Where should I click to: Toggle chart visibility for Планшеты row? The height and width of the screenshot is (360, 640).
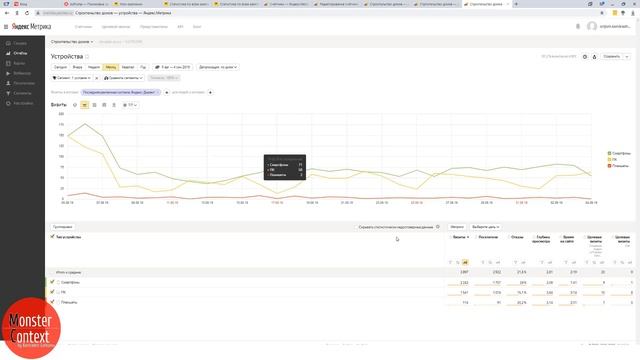52,302
